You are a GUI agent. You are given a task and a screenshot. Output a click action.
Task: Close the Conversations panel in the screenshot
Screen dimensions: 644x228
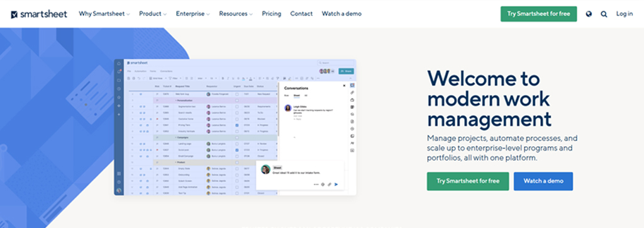click(x=344, y=86)
